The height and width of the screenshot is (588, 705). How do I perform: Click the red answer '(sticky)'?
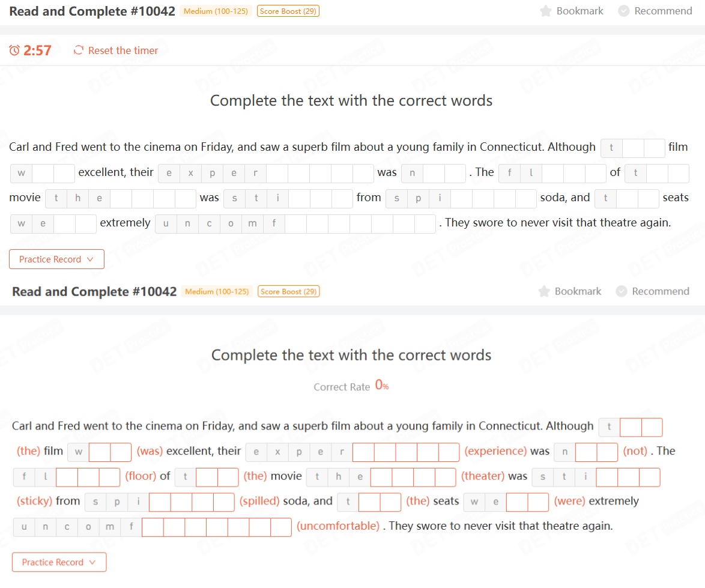(x=35, y=501)
